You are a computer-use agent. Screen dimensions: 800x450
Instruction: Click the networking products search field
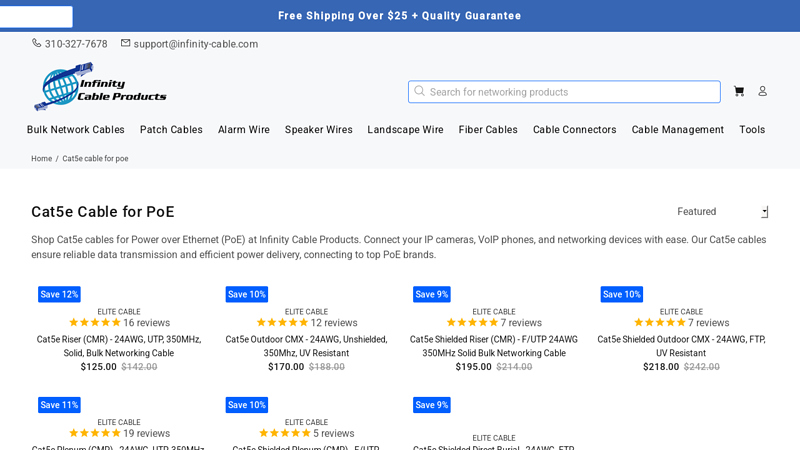click(x=570, y=92)
